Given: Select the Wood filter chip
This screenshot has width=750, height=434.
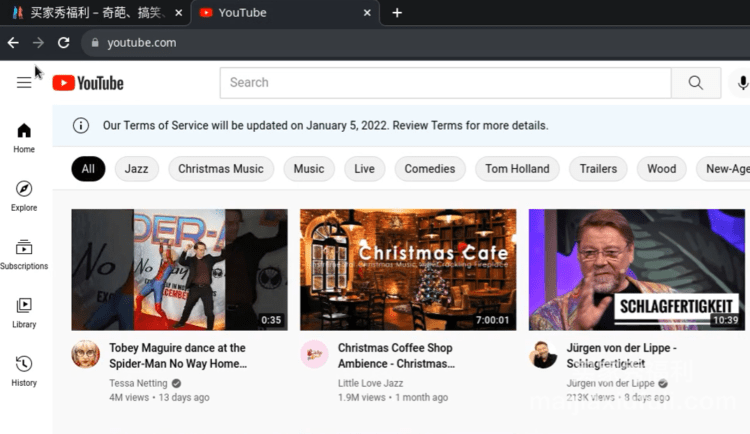Looking at the screenshot, I should [662, 169].
